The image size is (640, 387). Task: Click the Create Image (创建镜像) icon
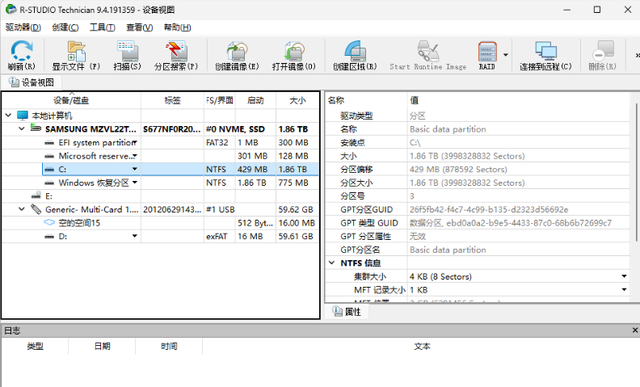coord(237,55)
